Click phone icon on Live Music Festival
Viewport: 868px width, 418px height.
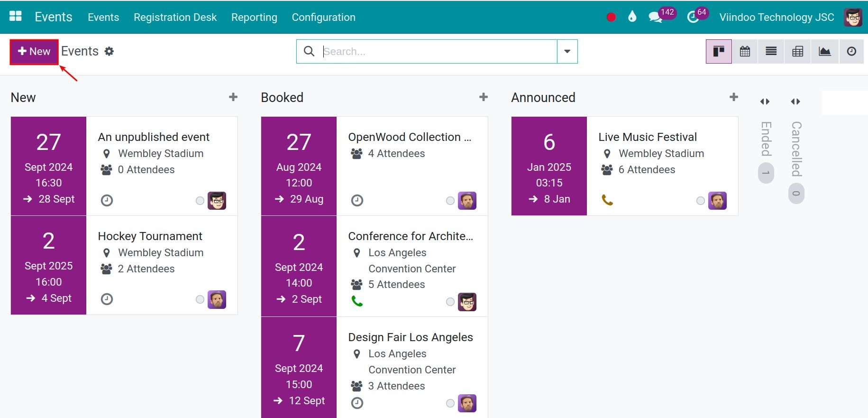[x=607, y=200]
